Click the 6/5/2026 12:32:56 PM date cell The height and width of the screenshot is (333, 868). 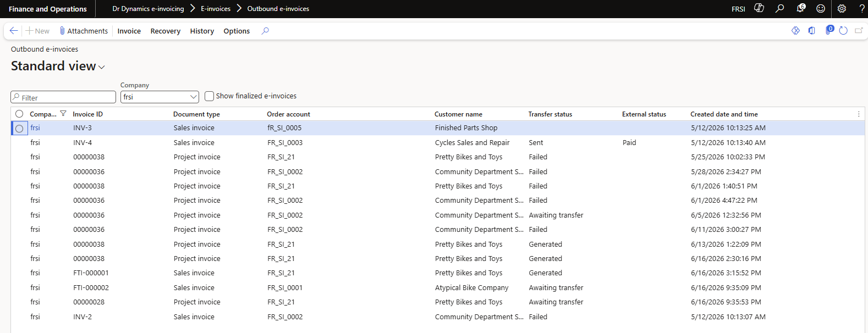click(726, 215)
